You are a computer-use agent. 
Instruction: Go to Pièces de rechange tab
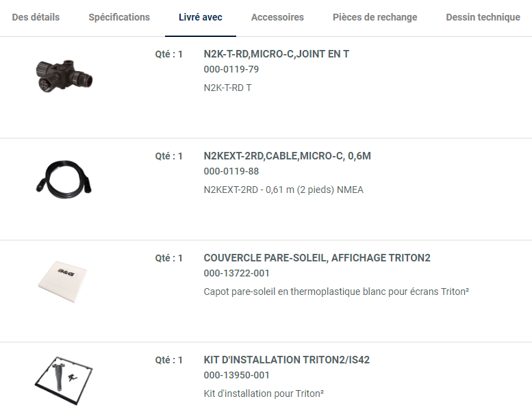(x=375, y=17)
